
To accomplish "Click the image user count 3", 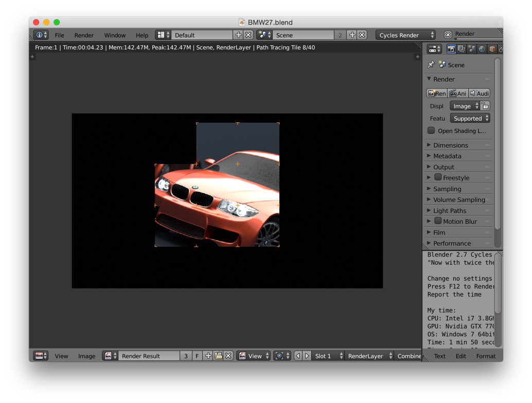I will pyautogui.click(x=186, y=356).
